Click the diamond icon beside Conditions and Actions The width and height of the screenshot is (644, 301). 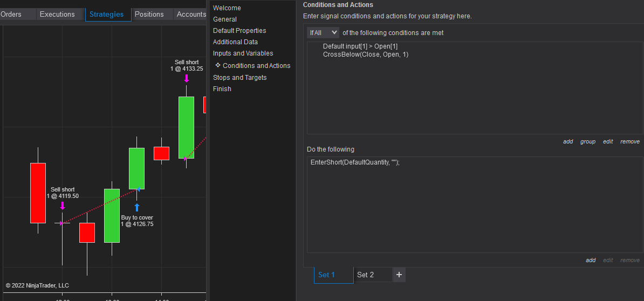(218, 65)
